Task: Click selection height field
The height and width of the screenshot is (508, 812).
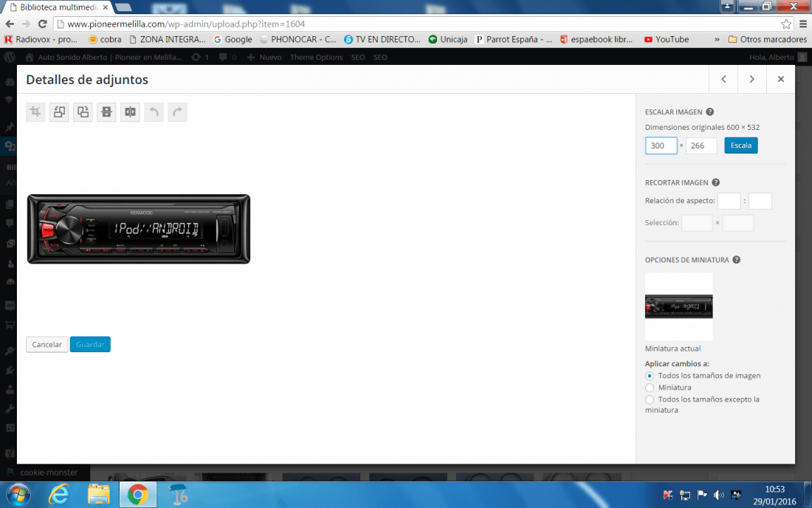Action: tap(738, 223)
